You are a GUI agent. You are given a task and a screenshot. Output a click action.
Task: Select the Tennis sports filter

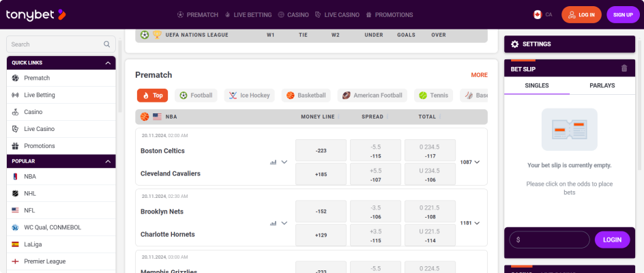click(434, 96)
